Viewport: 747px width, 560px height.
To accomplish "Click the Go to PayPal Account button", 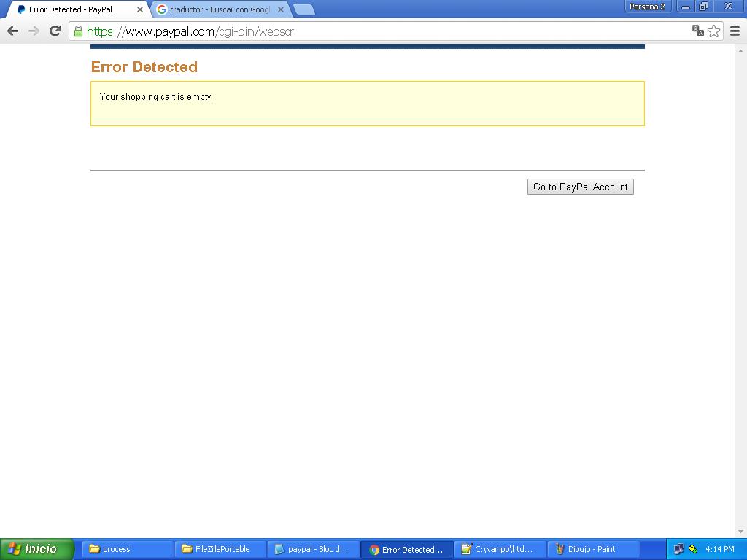I will [580, 187].
